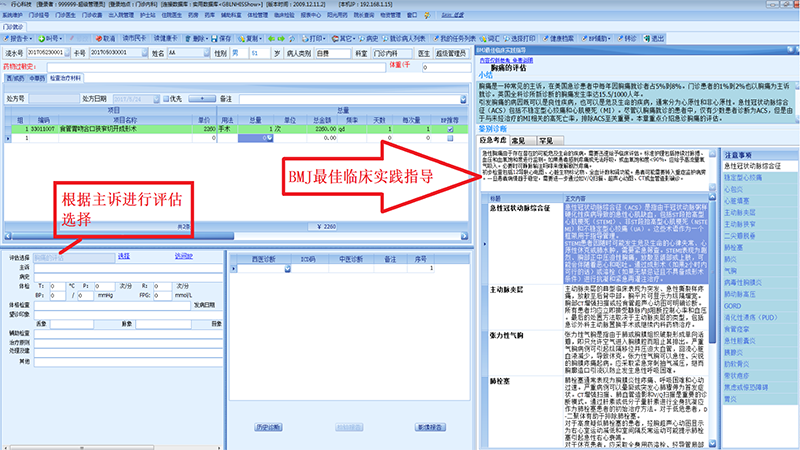Screen dimensions: 800x450
Task: Click the differential table vertical scrollbar
Action: click(712, 320)
